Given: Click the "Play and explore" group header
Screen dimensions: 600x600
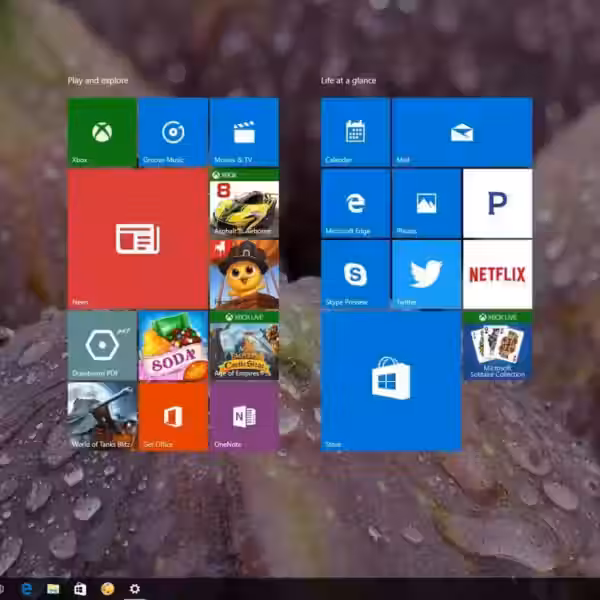Looking at the screenshot, I should 97,80.
